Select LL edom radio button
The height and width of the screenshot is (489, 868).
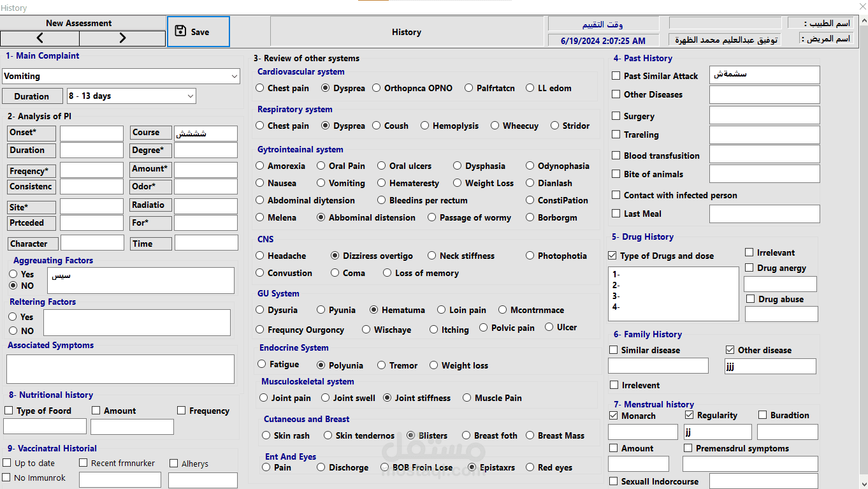(x=530, y=88)
